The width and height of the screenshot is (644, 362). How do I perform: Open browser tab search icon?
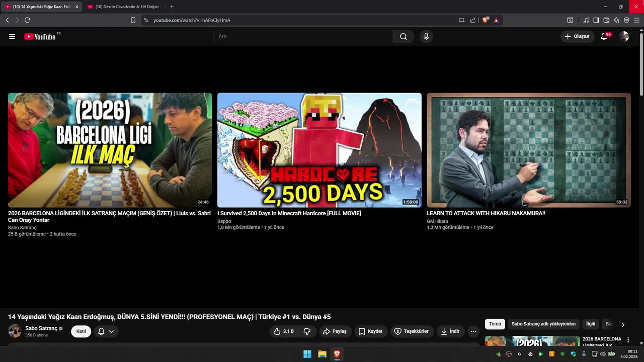[570, 20]
